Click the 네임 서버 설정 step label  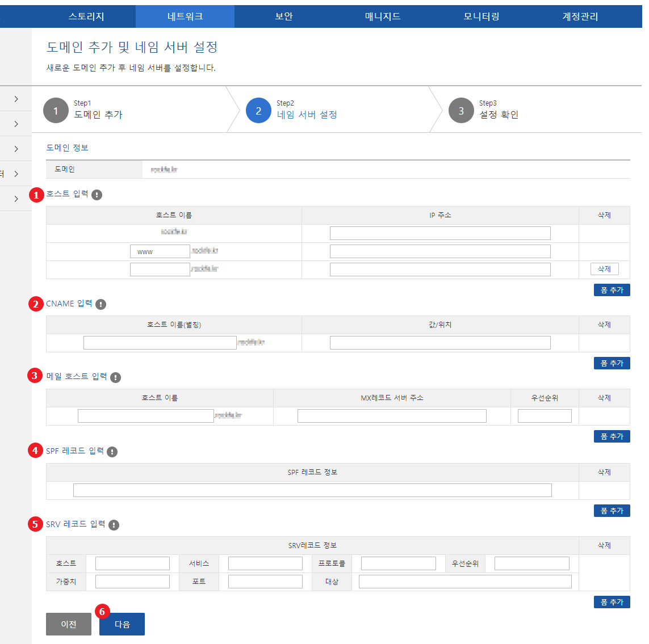(x=307, y=115)
